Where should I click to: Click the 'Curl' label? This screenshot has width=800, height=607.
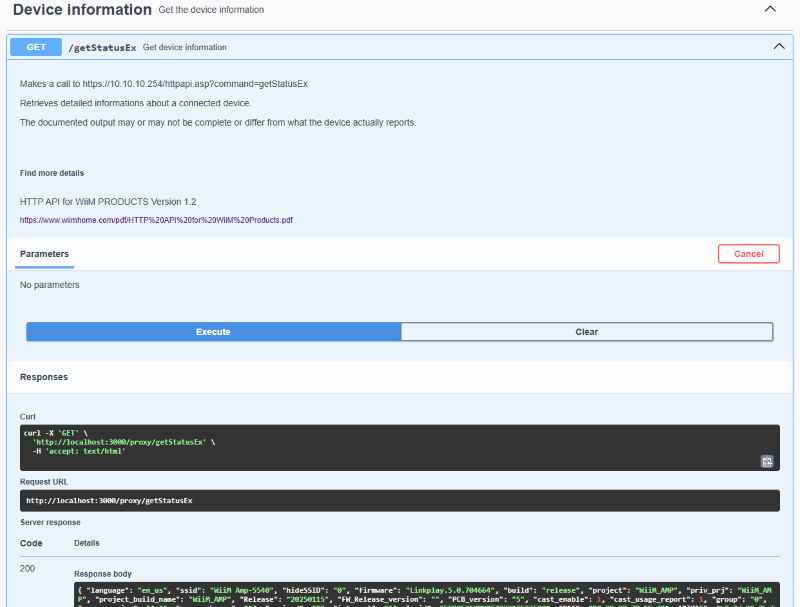coord(28,417)
